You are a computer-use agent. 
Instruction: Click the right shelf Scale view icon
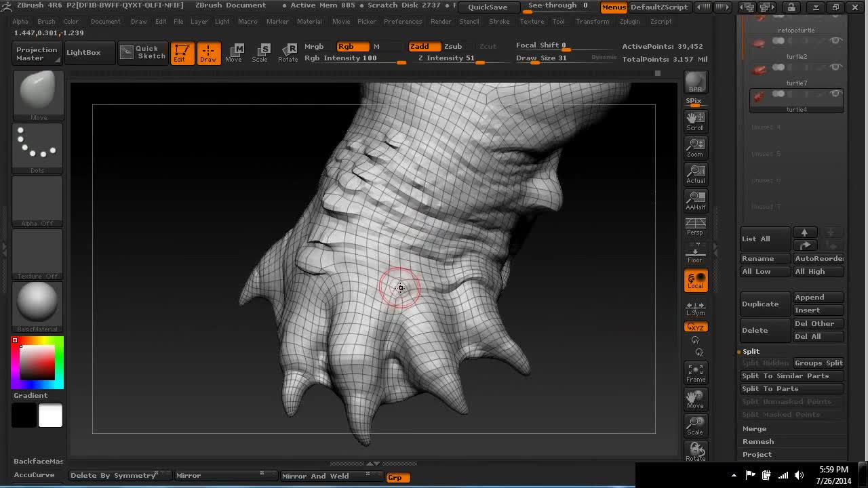695,425
